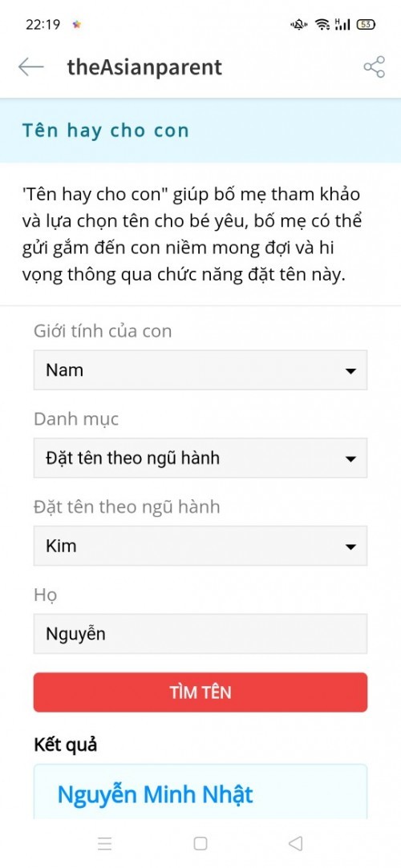401x868 pixels.
Task: Tap the cellular signal icon
Action: tap(342, 24)
